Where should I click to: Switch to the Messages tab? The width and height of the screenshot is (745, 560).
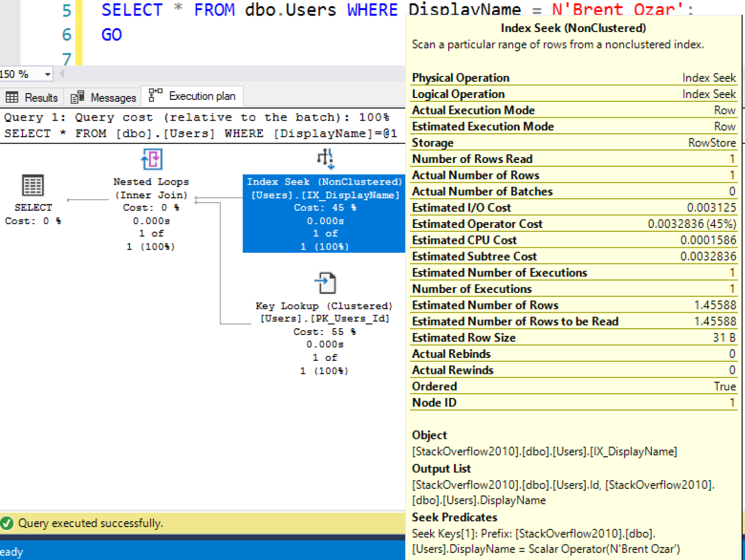point(113,97)
